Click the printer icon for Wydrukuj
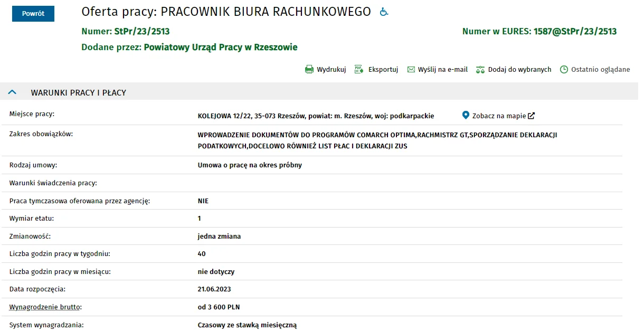This screenshot has height=331, width=644. tap(309, 70)
